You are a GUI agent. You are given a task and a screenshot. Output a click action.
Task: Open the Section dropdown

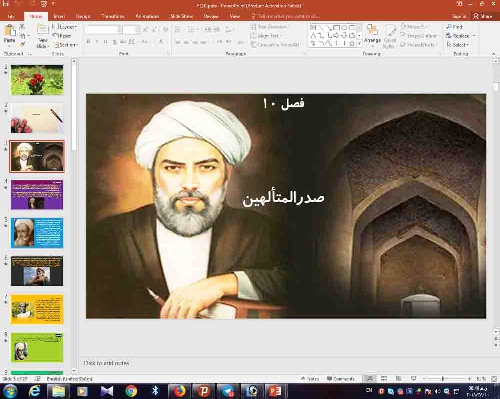click(x=66, y=44)
